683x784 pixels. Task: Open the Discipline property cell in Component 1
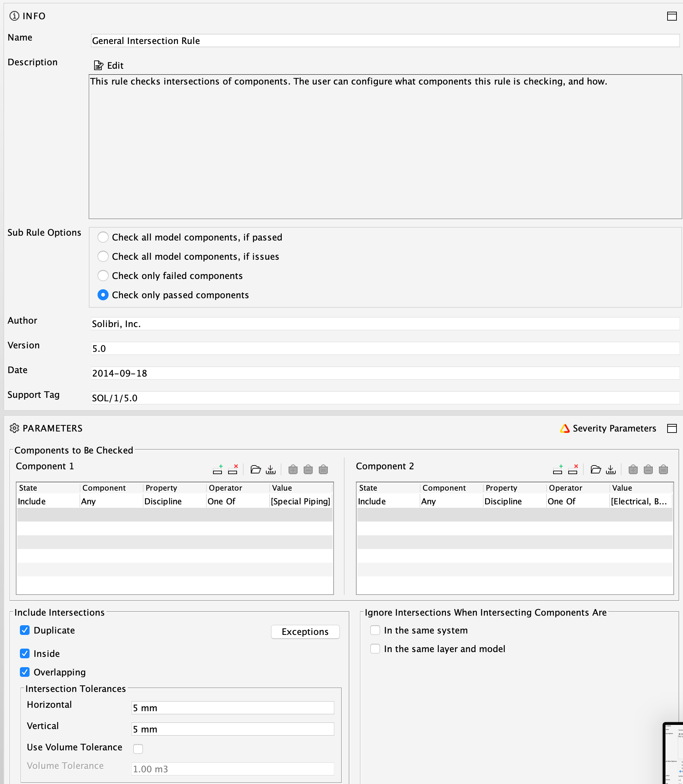[x=175, y=501]
